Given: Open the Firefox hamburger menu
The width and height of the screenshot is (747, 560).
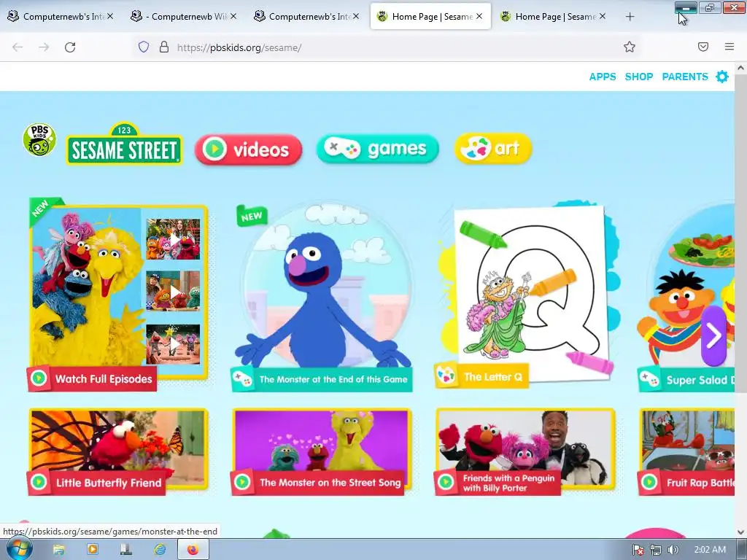Looking at the screenshot, I should [729, 47].
